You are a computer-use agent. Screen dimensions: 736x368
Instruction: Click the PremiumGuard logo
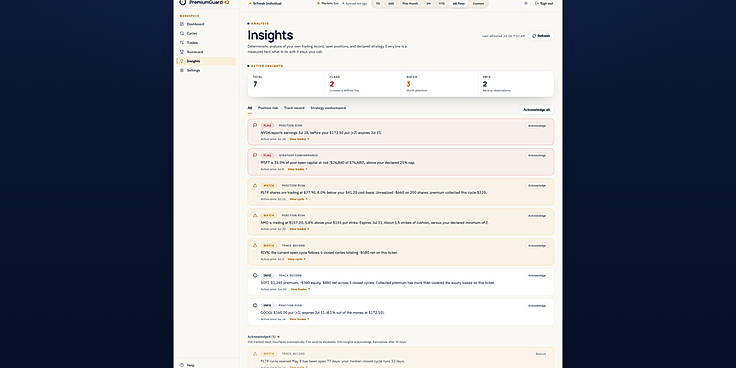(x=204, y=3)
